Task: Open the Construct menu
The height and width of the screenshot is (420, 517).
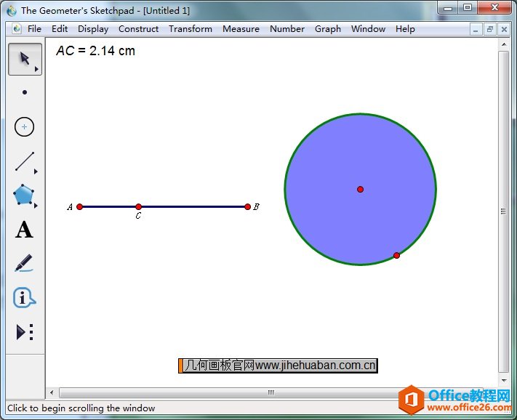Action: [x=138, y=29]
